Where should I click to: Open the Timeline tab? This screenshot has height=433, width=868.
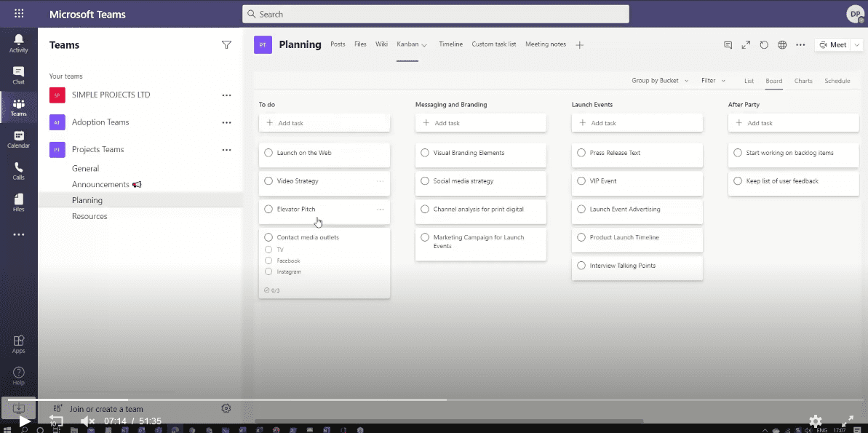(x=450, y=44)
